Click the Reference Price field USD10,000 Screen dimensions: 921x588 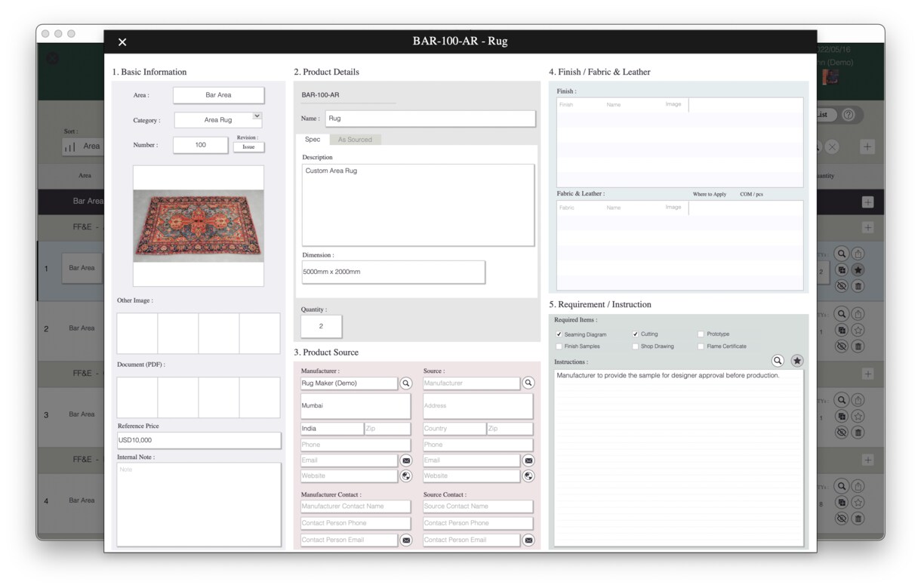(199, 440)
